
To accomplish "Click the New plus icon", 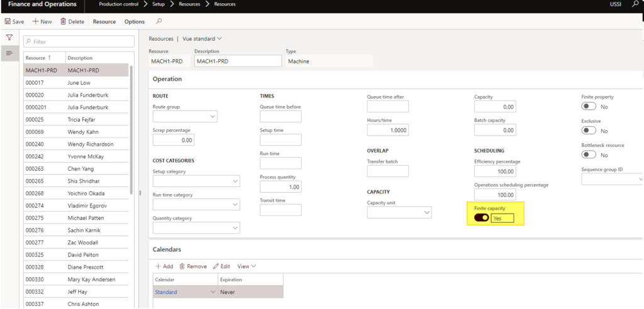I will (36, 21).
